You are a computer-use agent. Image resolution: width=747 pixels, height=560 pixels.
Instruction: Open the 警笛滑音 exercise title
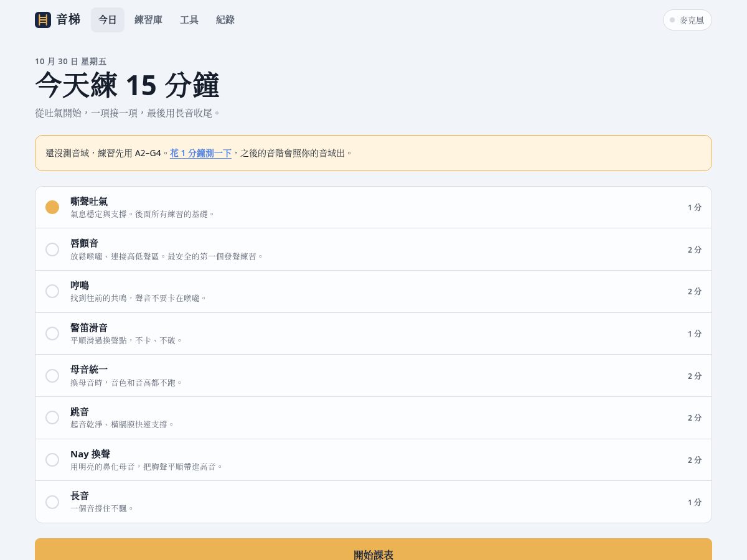click(x=89, y=328)
